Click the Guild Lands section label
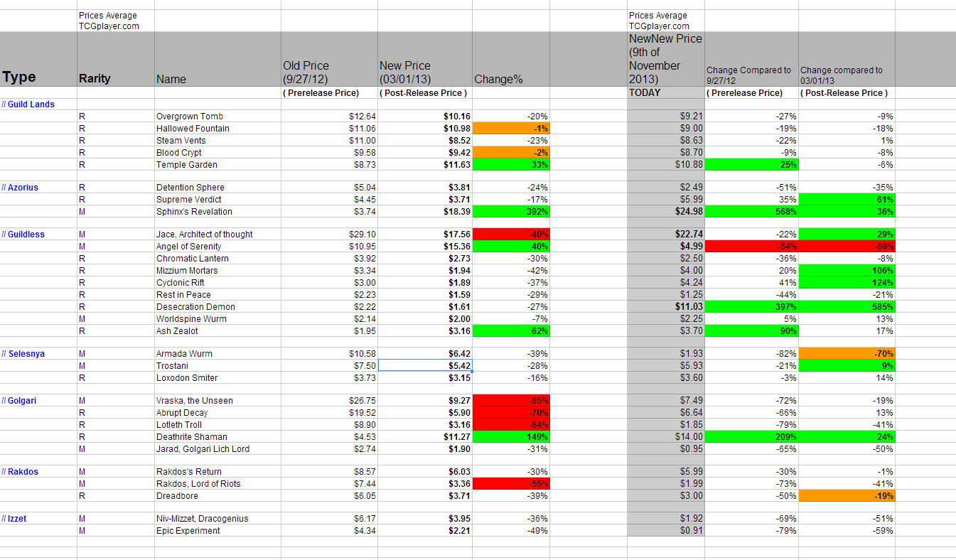 [31, 104]
